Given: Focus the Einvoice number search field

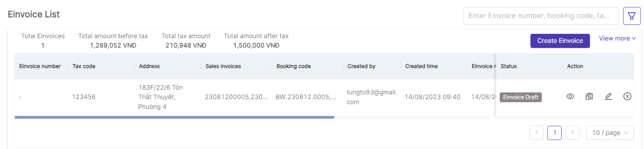Looking at the screenshot, I should [541, 16].
